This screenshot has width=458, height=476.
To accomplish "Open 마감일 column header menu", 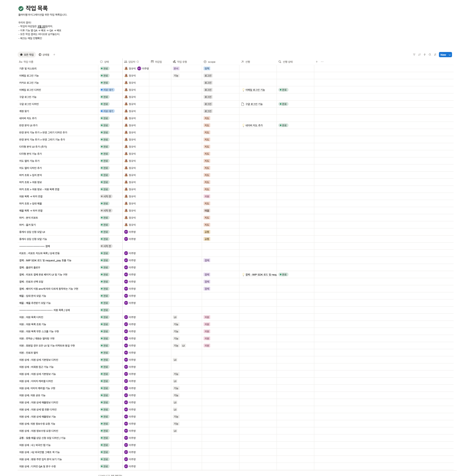I will point(160,62).
